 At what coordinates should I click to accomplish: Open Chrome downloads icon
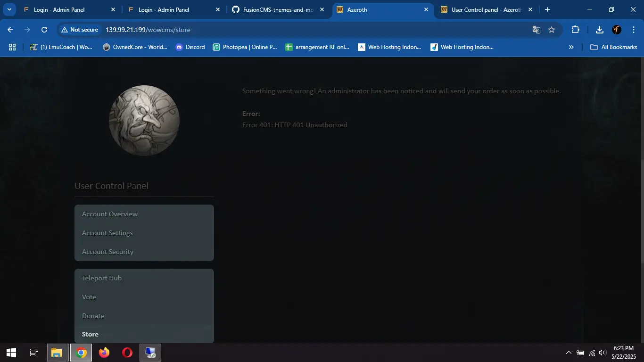tap(600, 30)
